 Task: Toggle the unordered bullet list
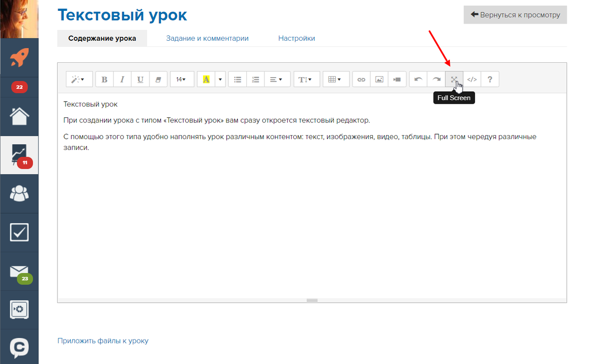(x=237, y=79)
